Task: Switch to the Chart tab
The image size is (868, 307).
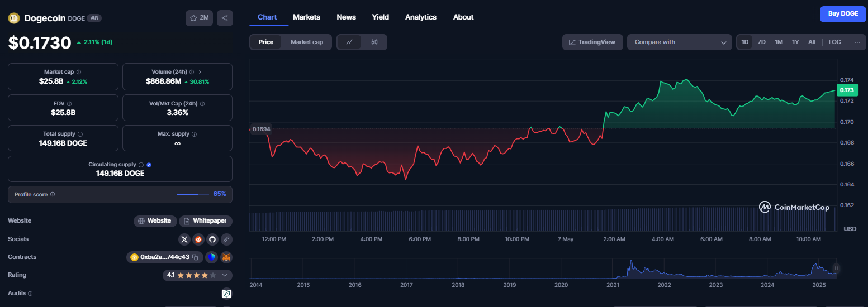Action: [x=267, y=17]
